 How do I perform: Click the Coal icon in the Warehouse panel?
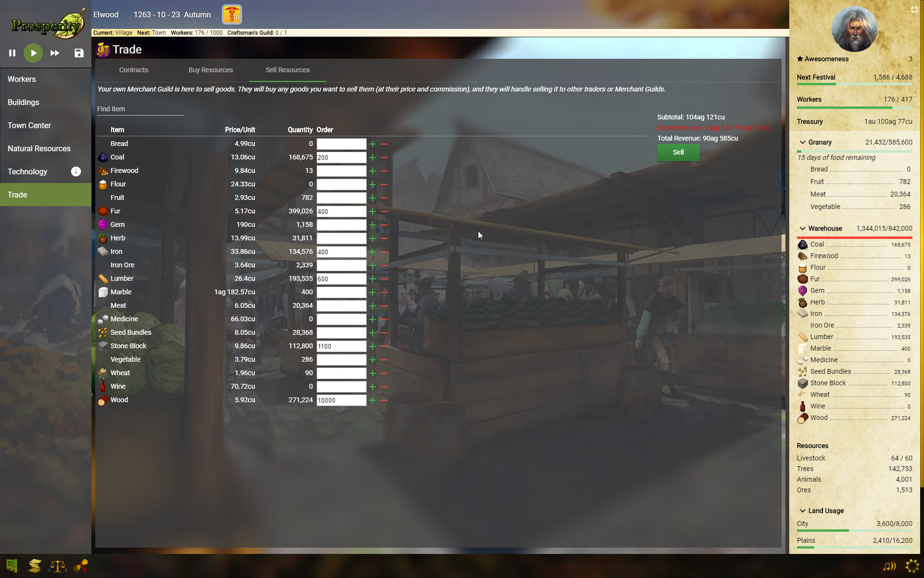click(802, 244)
